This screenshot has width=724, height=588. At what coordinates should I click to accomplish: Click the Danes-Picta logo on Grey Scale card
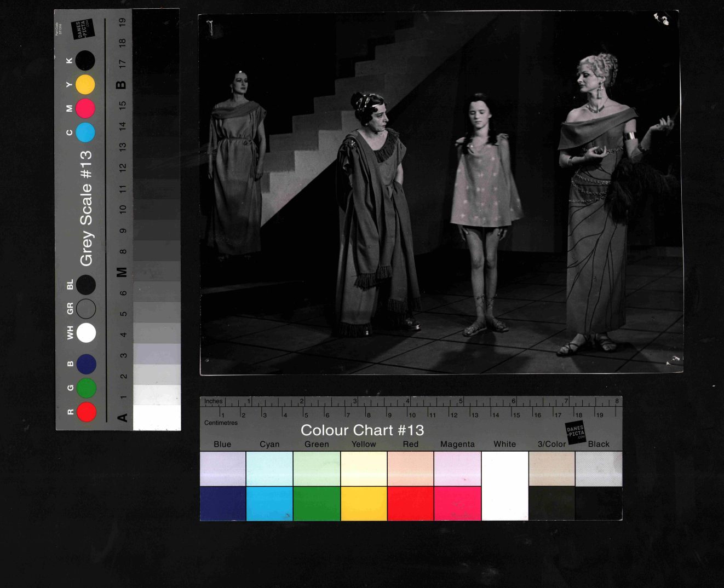tap(83, 29)
